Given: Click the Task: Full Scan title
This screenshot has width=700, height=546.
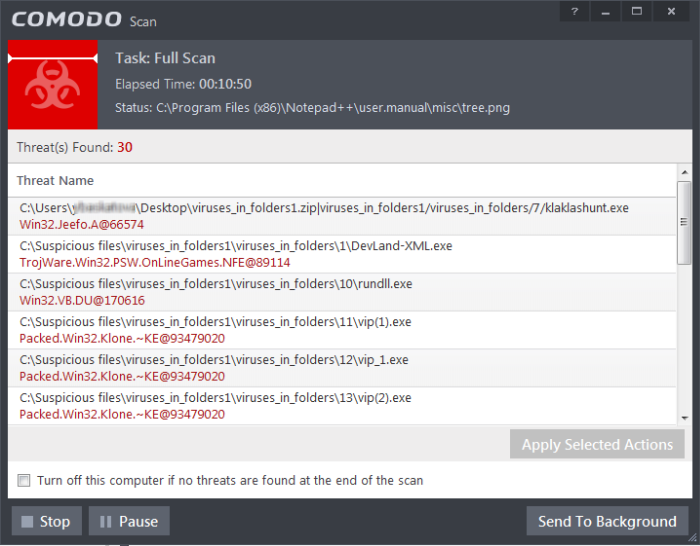Looking at the screenshot, I should (x=165, y=58).
